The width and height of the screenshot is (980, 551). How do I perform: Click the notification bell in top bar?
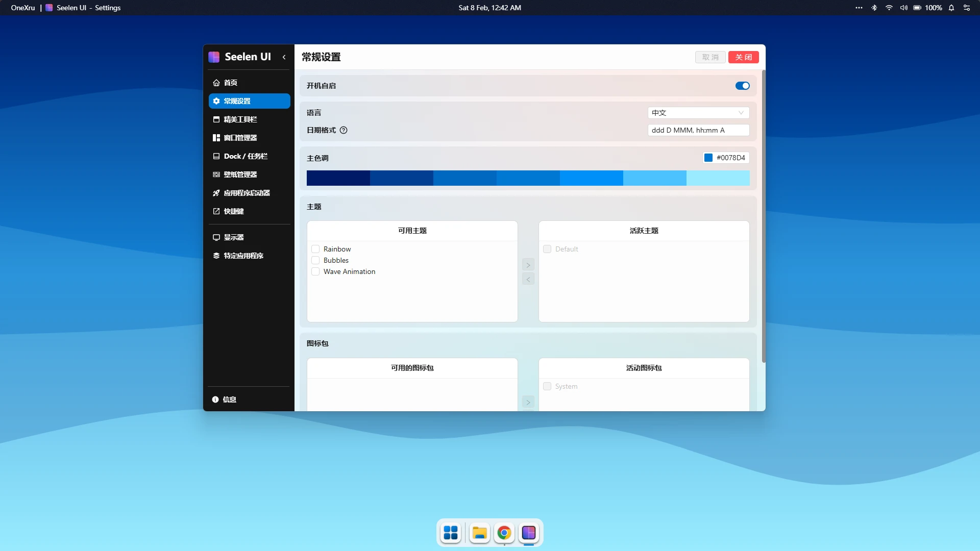951,8
